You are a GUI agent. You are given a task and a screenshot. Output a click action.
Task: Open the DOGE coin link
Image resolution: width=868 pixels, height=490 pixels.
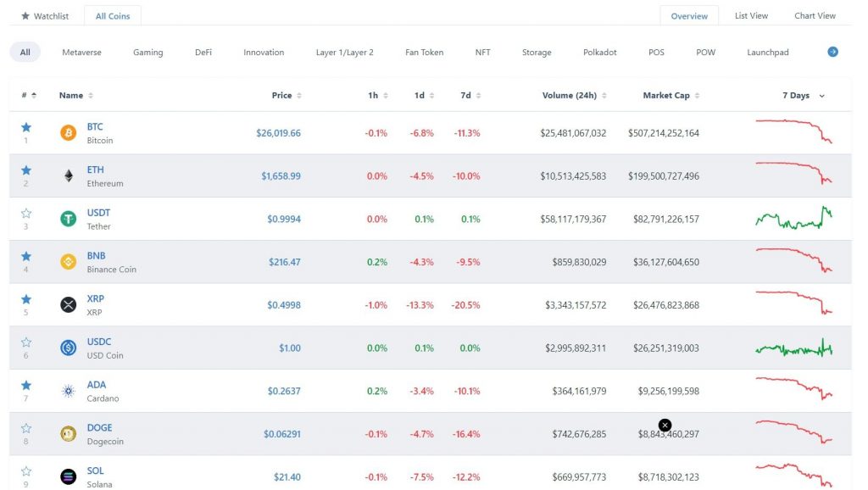coord(99,427)
